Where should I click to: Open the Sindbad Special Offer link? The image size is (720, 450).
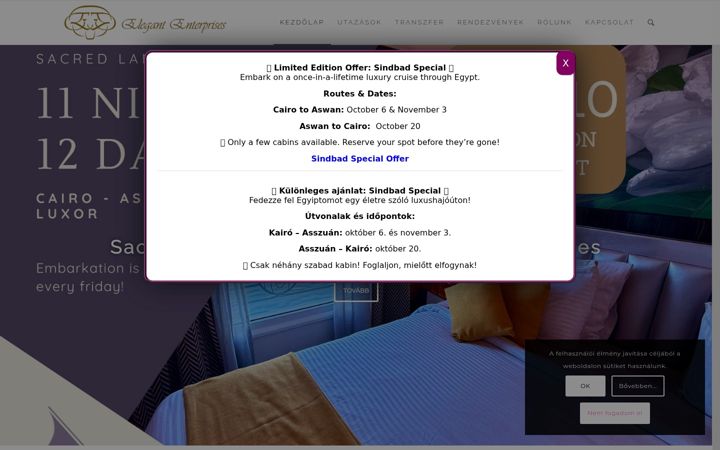(x=360, y=159)
